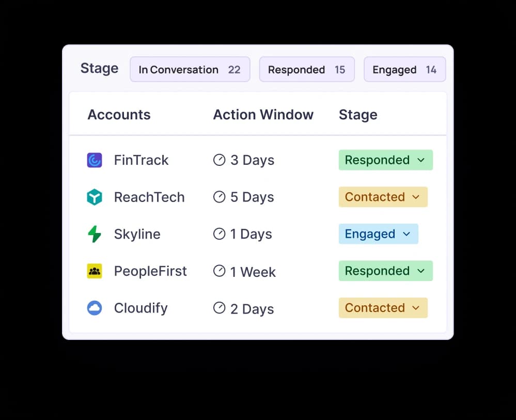Click the Skyline lightning bolt icon

click(x=95, y=234)
